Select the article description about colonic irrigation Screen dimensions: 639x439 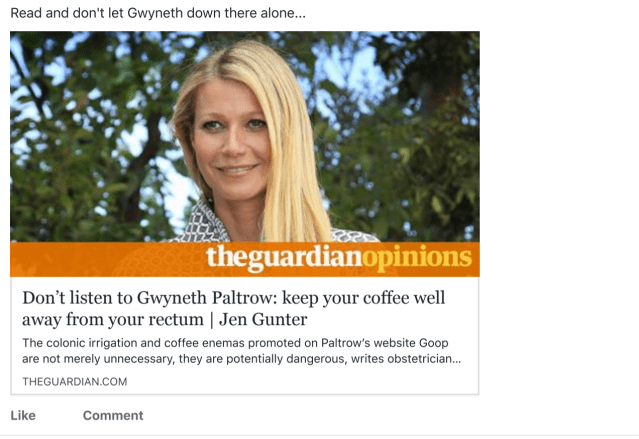[x=241, y=351]
